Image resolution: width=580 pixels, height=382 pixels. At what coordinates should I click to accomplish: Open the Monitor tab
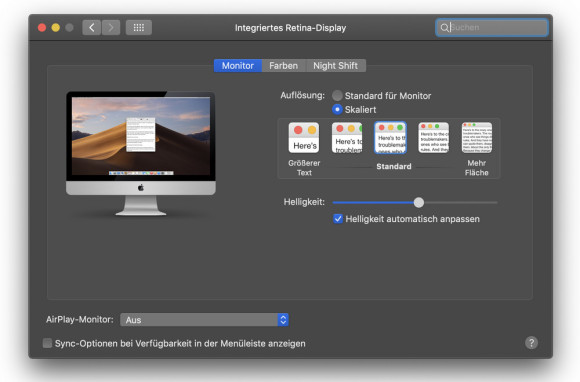[x=238, y=65]
